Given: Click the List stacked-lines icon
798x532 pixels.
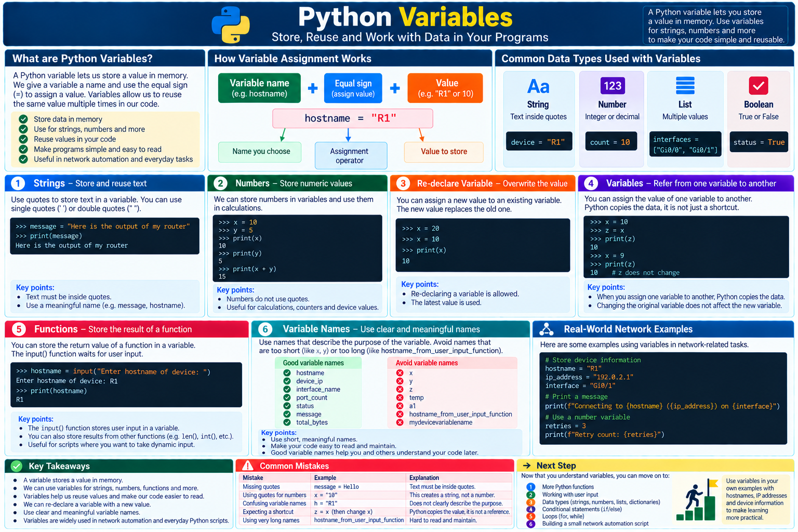Looking at the screenshot, I should coord(685,86).
